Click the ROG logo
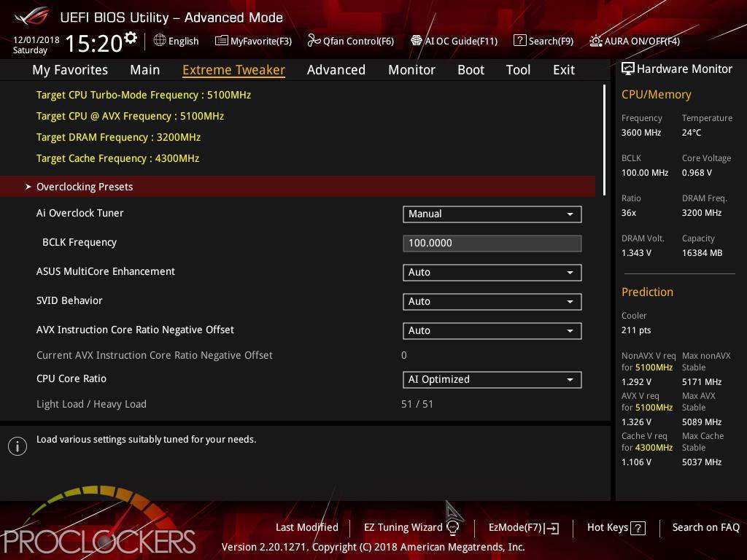This screenshot has width=747, height=560. point(32,17)
